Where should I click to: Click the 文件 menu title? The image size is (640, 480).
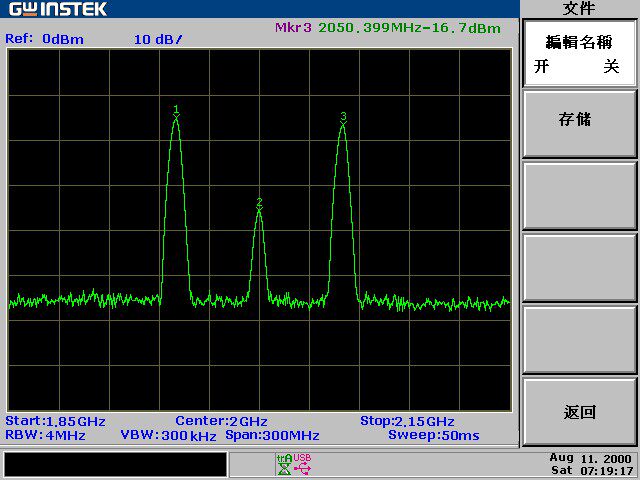579,9
